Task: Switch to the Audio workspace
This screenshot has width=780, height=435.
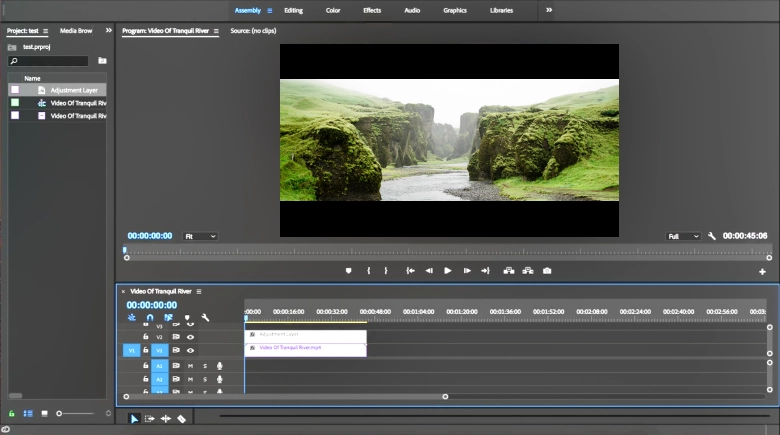Action: 412,10
